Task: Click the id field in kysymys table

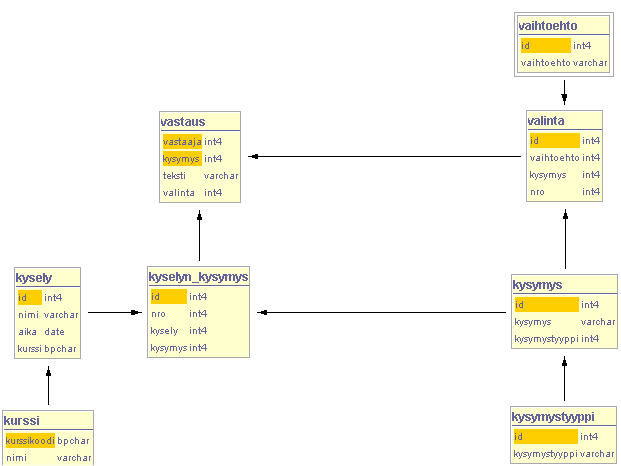Action: (547, 304)
